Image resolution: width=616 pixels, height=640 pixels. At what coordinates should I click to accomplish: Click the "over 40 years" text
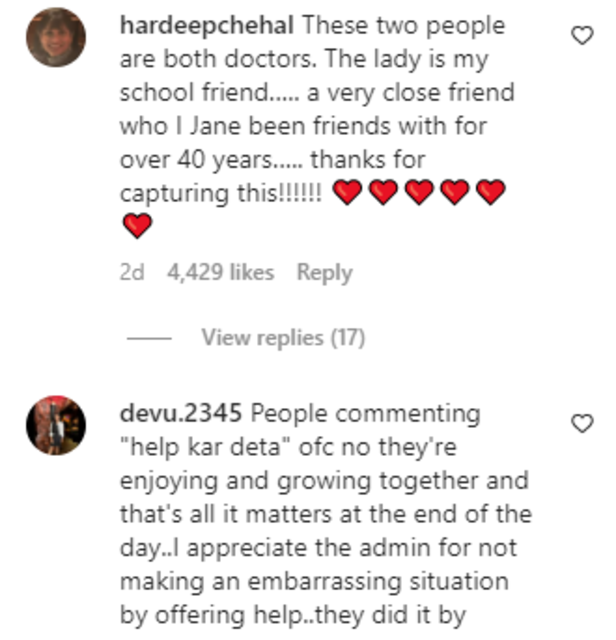(x=196, y=159)
